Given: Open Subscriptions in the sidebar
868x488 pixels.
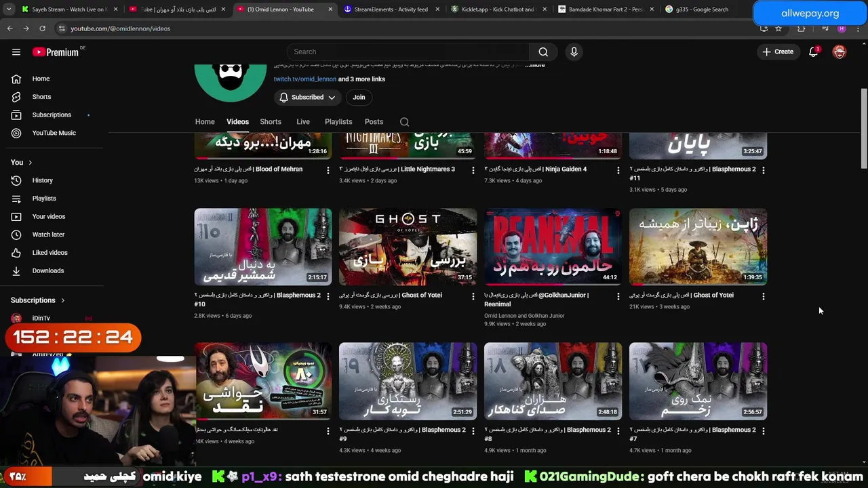Looking at the screenshot, I should click(51, 115).
